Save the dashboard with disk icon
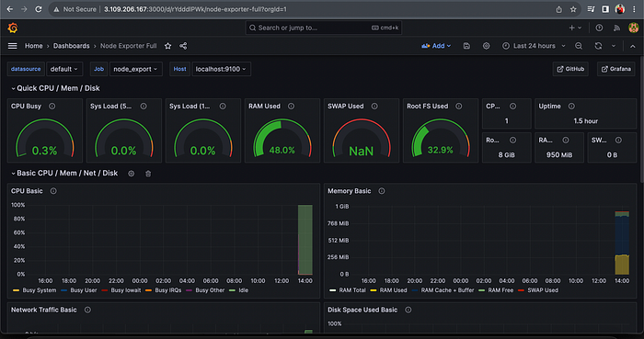The height and width of the screenshot is (339, 644). (466, 46)
